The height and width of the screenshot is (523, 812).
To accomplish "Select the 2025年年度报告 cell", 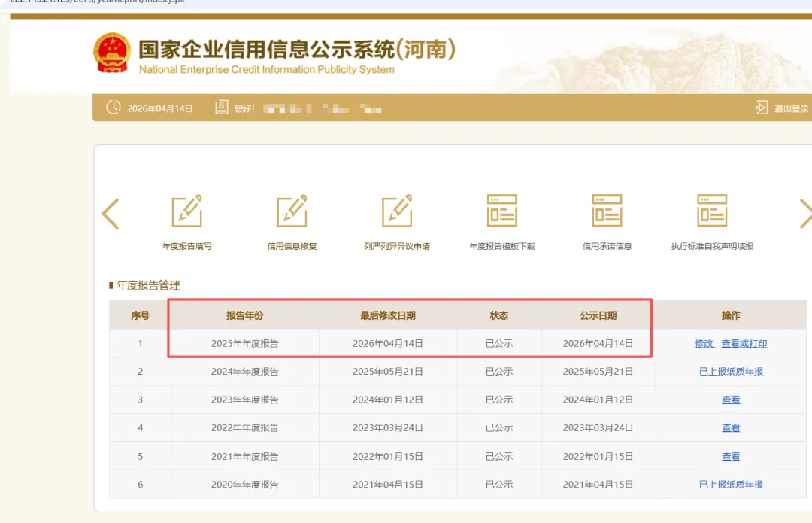I will point(245,344).
